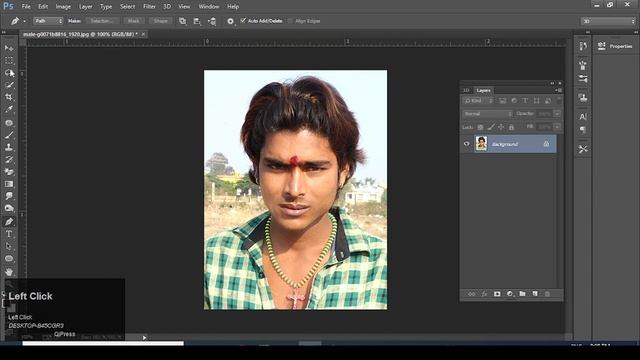The image size is (640, 360).
Task: Switch to the 3D panel tab
Action: coord(466,90)
